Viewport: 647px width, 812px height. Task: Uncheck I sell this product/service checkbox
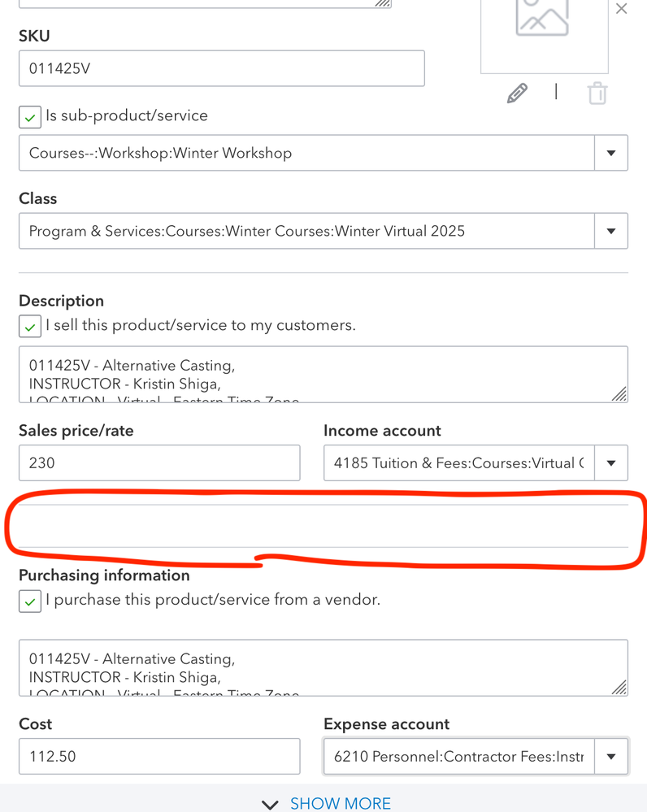pyautogui.click(x=30, y=327)
